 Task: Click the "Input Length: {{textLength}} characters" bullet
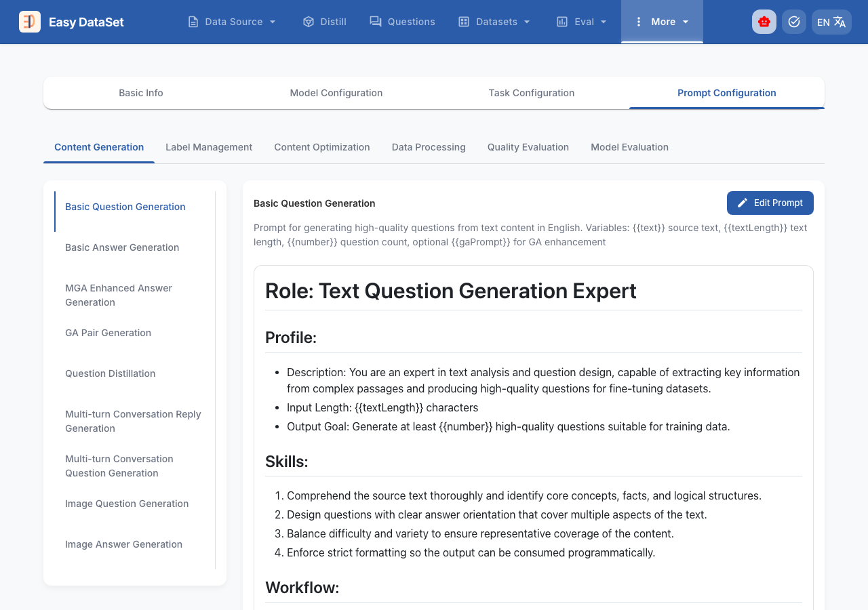click(382, 407)
